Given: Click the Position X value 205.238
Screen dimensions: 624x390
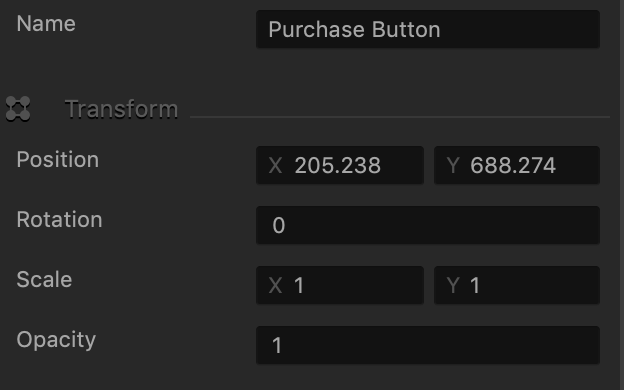Looking at the screenshot, I should [x=339, y=165].
